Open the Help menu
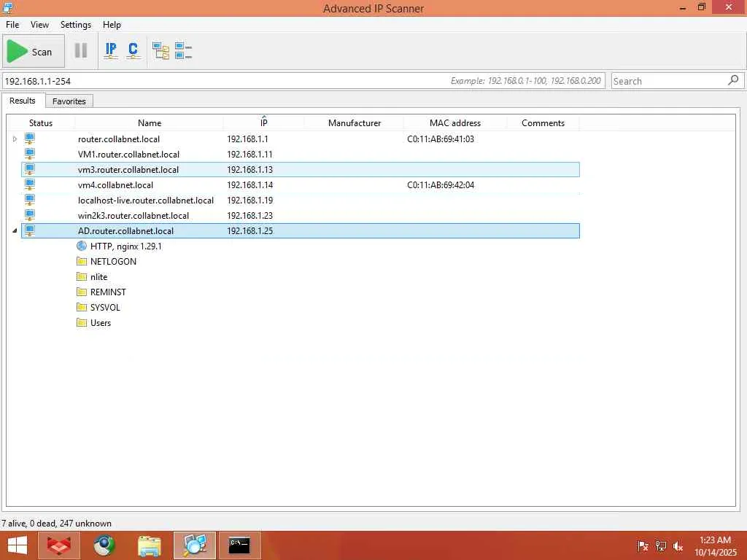Viewport: 747px width, 560px height. point(112,25)
